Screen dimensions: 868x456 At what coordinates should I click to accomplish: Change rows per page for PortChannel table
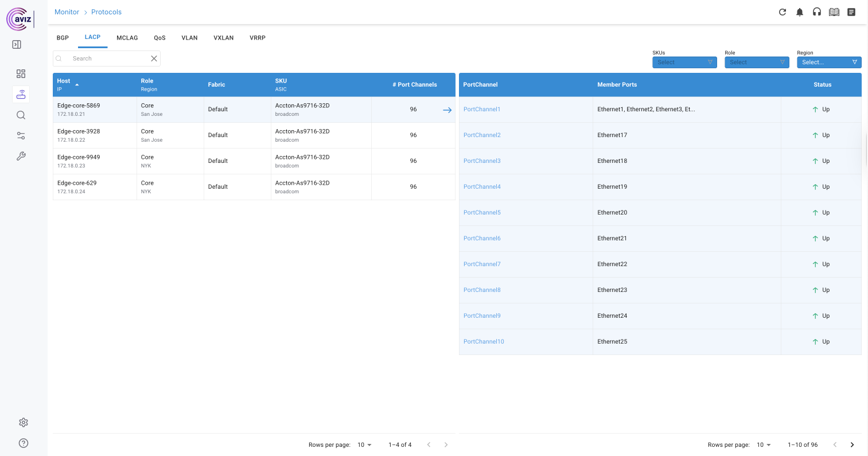[765, 445]
